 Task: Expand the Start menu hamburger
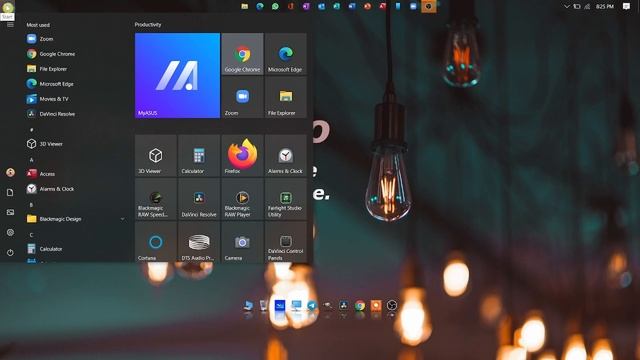[10, 25]
